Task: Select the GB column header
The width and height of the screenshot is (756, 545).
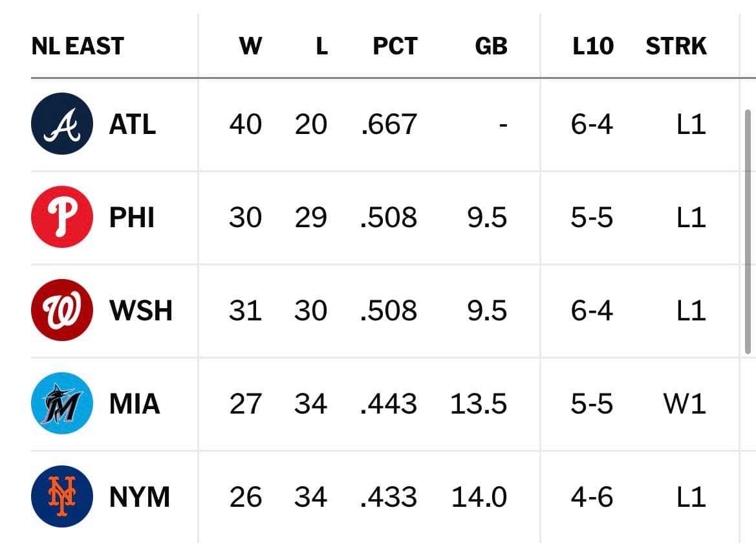Action: pyautogui.click(x=491, y=47)
